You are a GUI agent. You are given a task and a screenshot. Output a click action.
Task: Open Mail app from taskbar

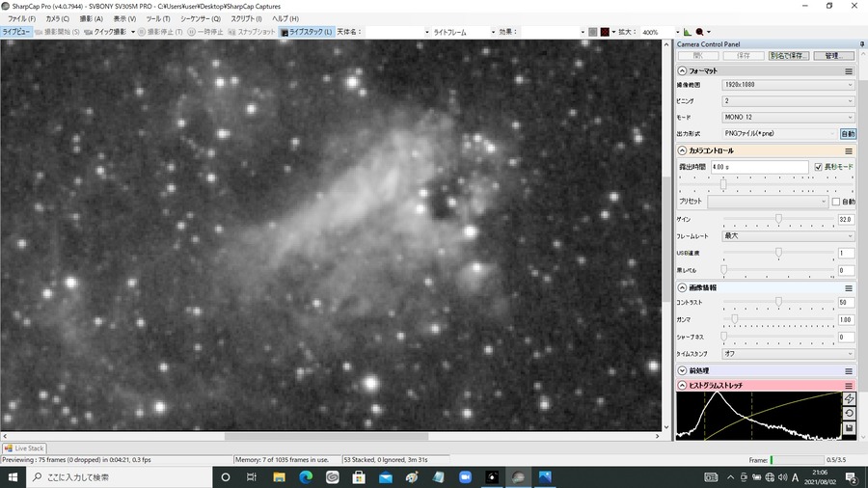click(x=385, y=477)
